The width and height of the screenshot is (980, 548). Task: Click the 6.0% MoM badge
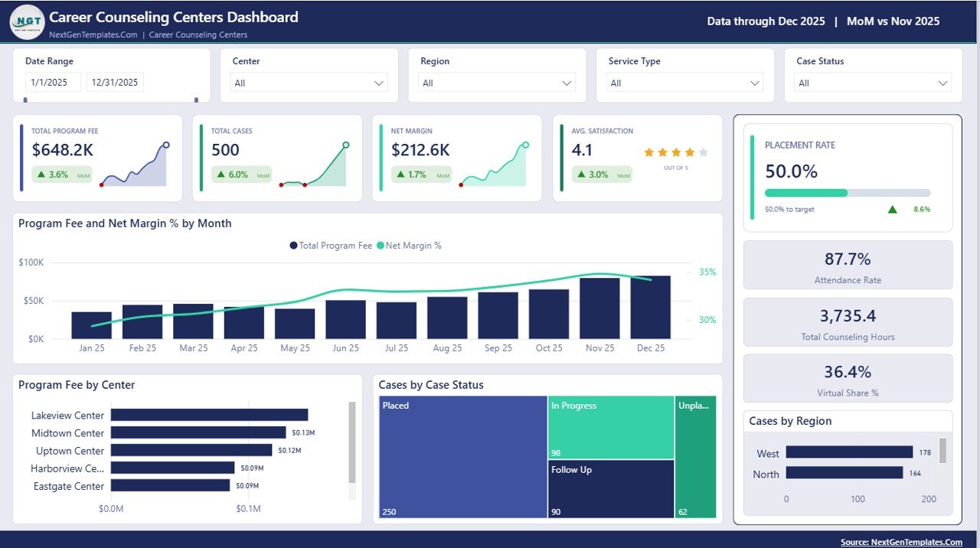click(x=242, y=175)
